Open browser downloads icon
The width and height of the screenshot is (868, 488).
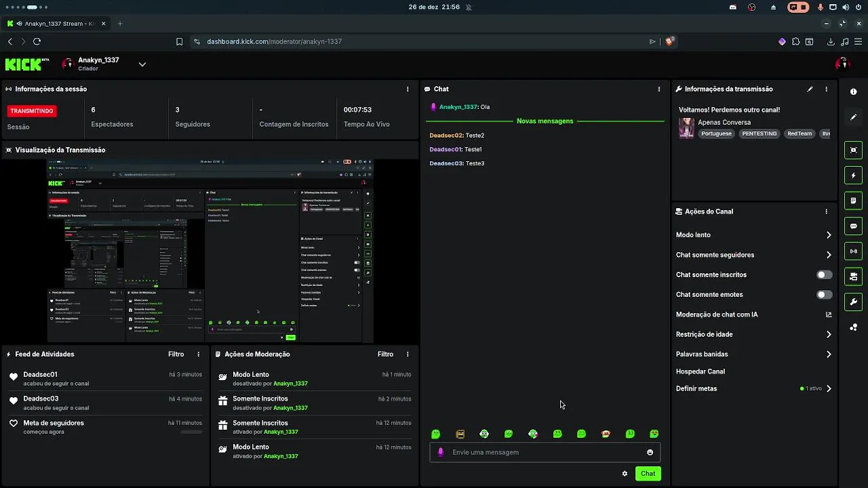pyautogui.click(x=831, y=41)
